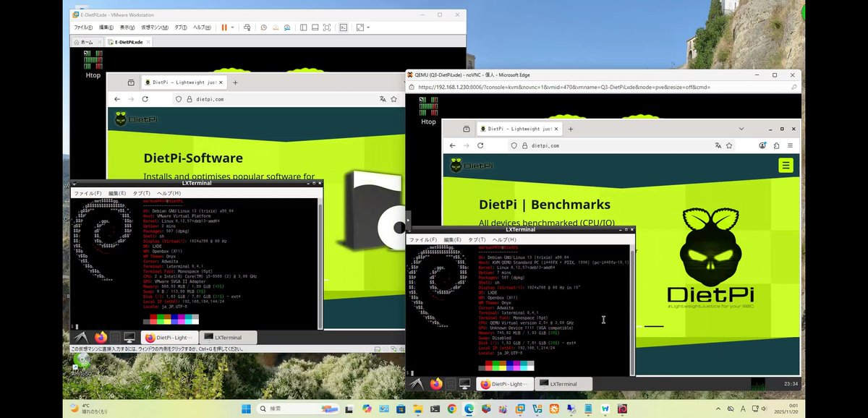The height and width of the screenshot is (418, 868).
Task: Expand the power options arrow beside the pause icon
Action: coord(232,27)
